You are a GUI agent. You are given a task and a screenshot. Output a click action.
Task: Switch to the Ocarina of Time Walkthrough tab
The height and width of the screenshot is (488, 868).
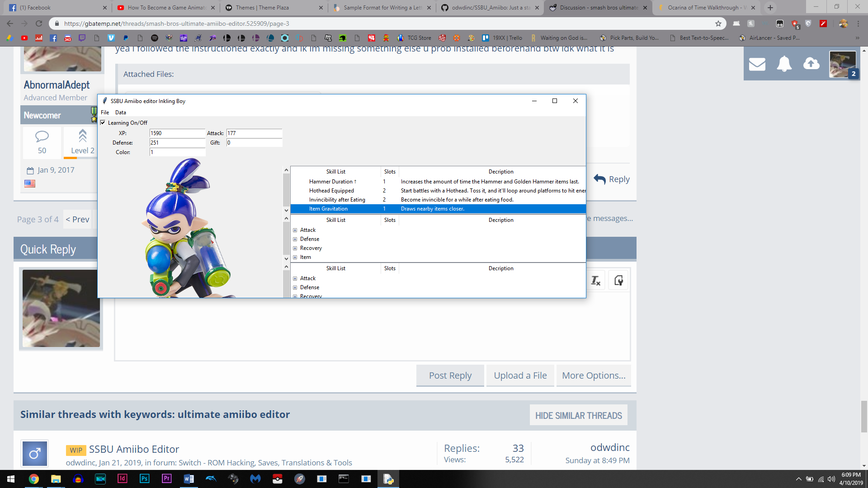(x=706, y=8)
